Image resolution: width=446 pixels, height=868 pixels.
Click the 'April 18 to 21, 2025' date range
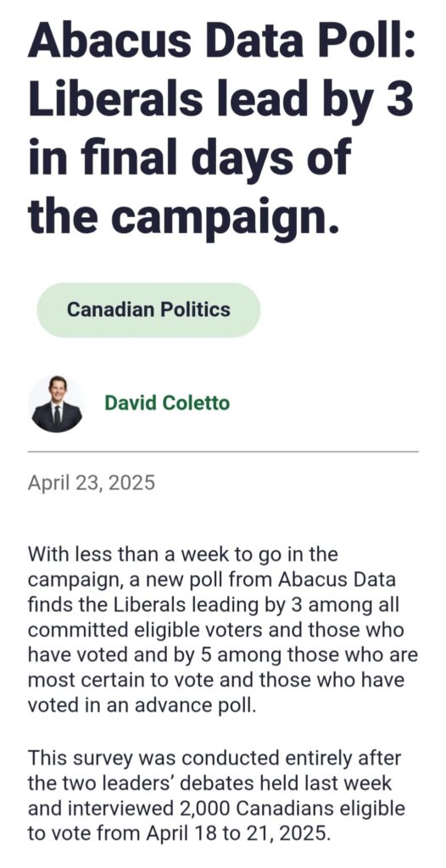tap(238, 834)
